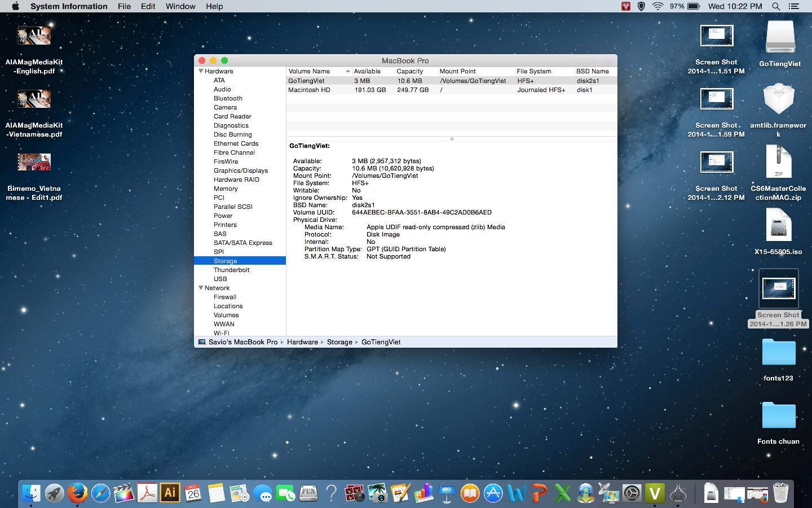Select Memory in the sidebar
The height and width of the screenshot is (508, 812).
tap(226, 189)
